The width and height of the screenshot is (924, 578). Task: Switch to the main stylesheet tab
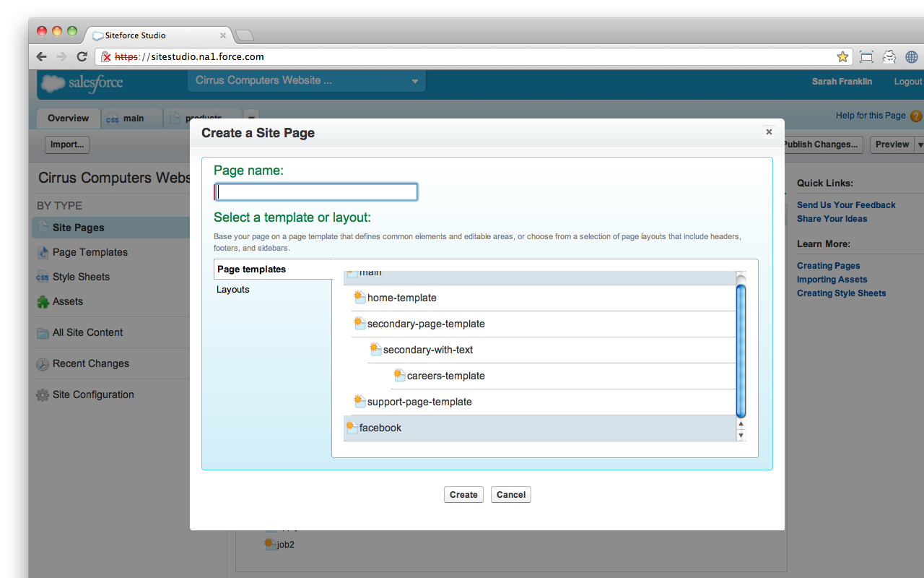(x=131, y=118)
